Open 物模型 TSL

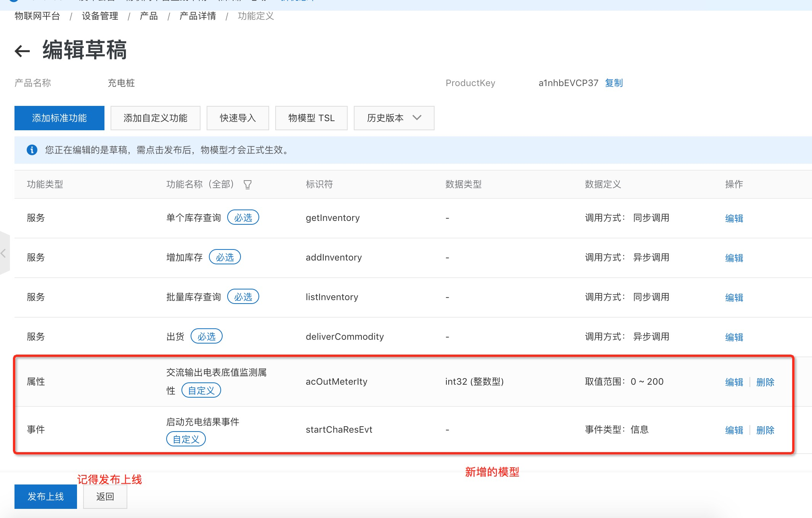pyautogui.click(x=311, y=118)
